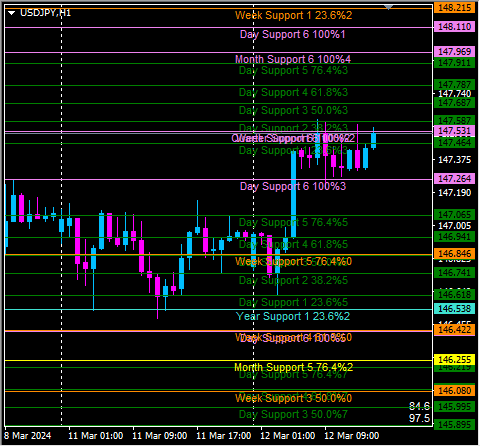Click the white 147.190 axis price
Image resolution: width=480 pixels, height=447 pixels.
(455, 193)
